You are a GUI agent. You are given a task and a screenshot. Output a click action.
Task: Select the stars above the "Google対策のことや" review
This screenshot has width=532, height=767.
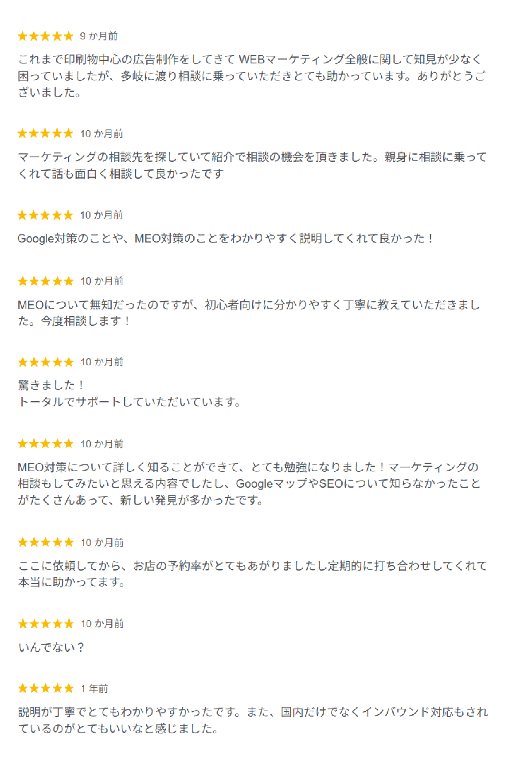(x=45, y=215)
